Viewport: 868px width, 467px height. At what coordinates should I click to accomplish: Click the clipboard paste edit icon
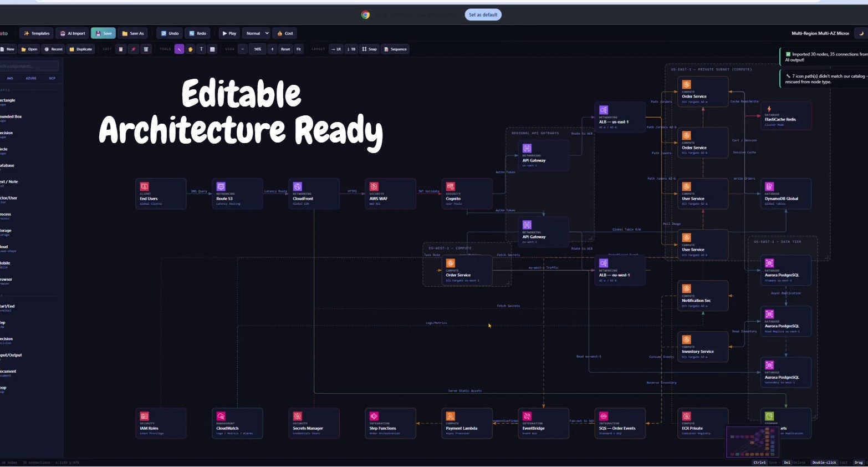point(121,49)
